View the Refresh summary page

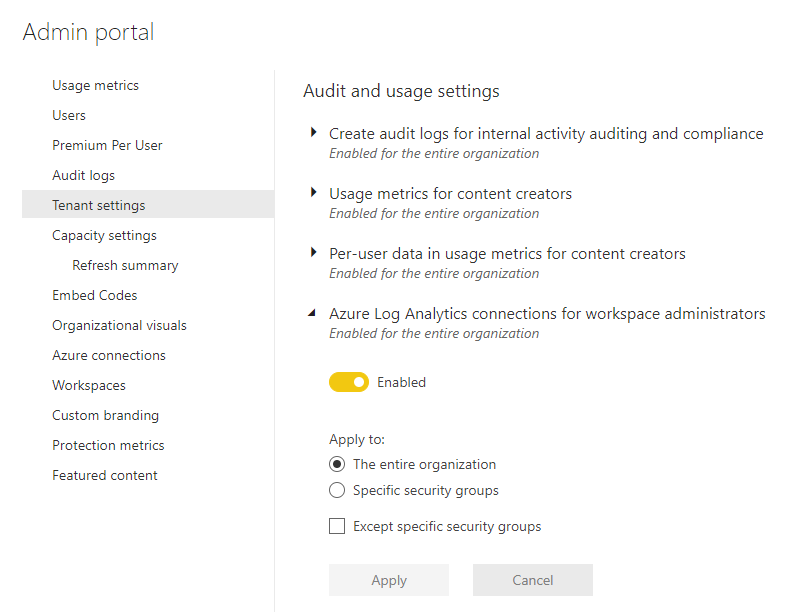(125, 265)
